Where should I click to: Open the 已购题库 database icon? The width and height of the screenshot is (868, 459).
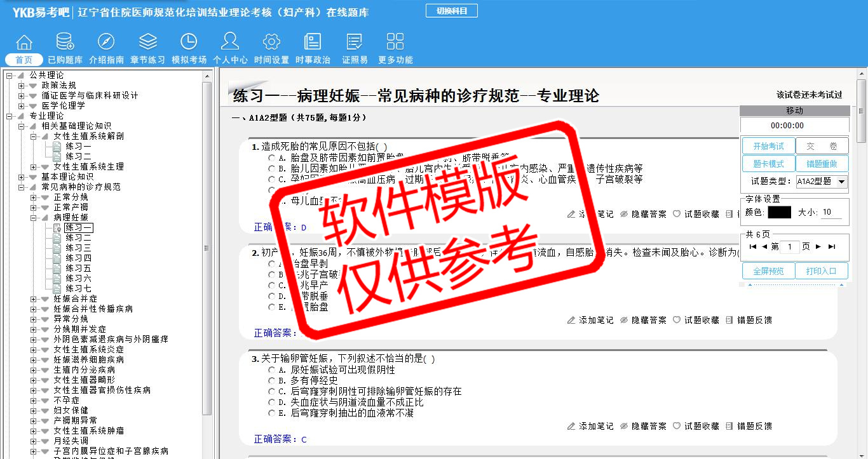click(65, 43)
